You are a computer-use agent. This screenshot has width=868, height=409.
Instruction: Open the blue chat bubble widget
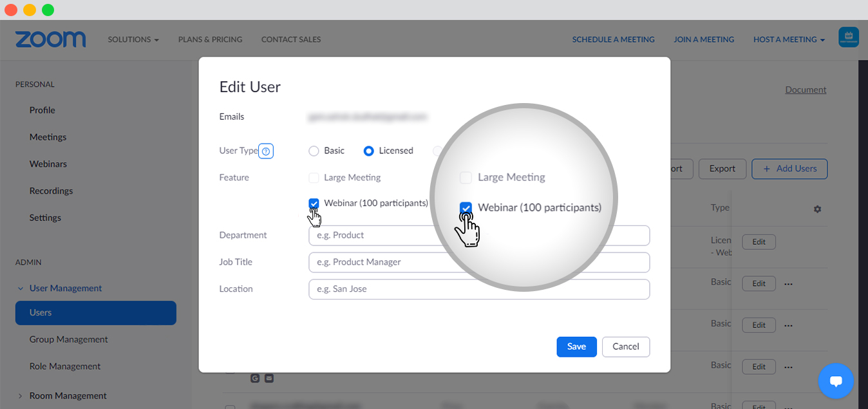836,381
